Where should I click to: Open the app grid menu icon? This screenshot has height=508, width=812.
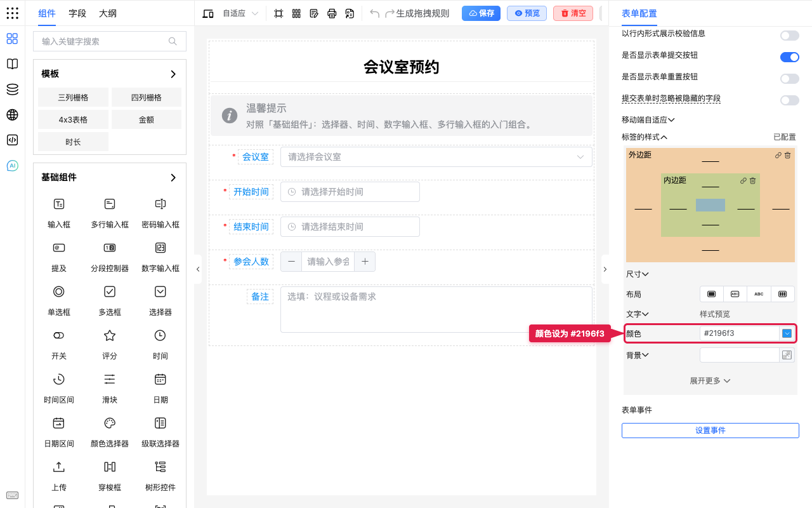point(12,13)
